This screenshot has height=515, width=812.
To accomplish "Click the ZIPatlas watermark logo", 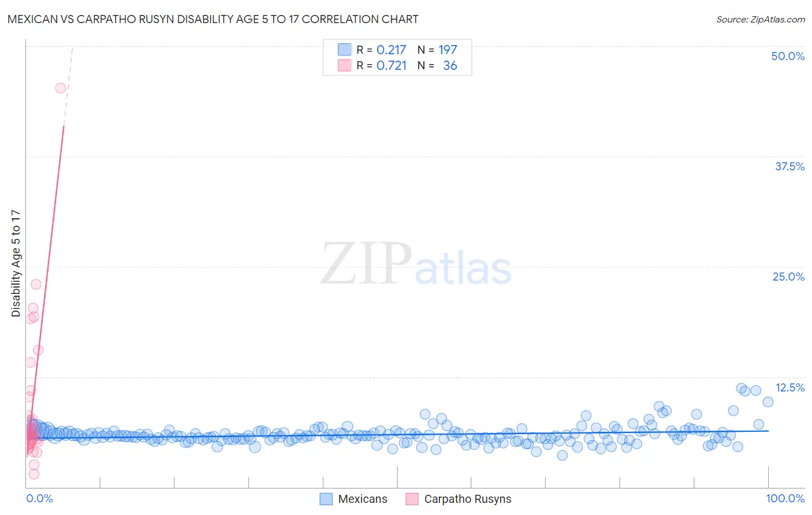I will point(416,263).
